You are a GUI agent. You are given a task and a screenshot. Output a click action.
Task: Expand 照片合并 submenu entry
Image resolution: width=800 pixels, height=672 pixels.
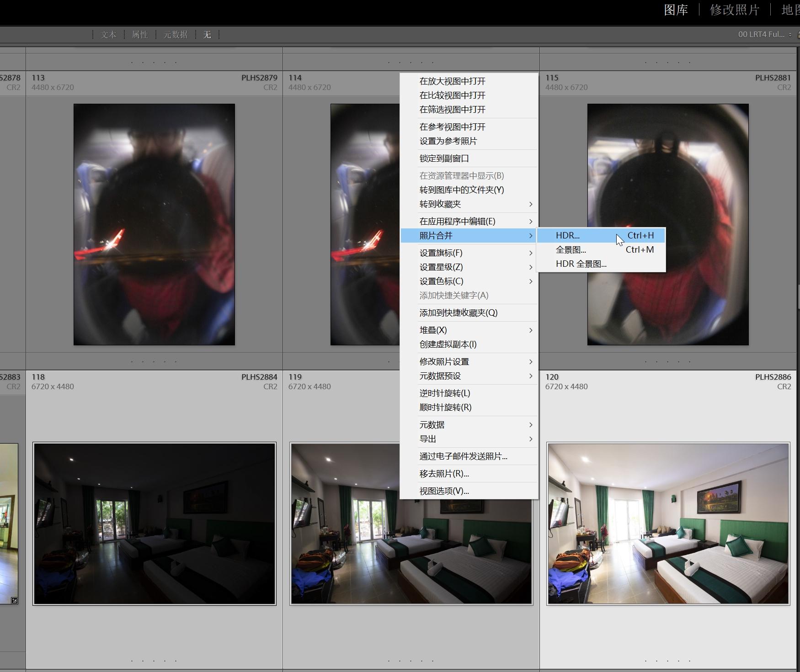tap(469, 235)
